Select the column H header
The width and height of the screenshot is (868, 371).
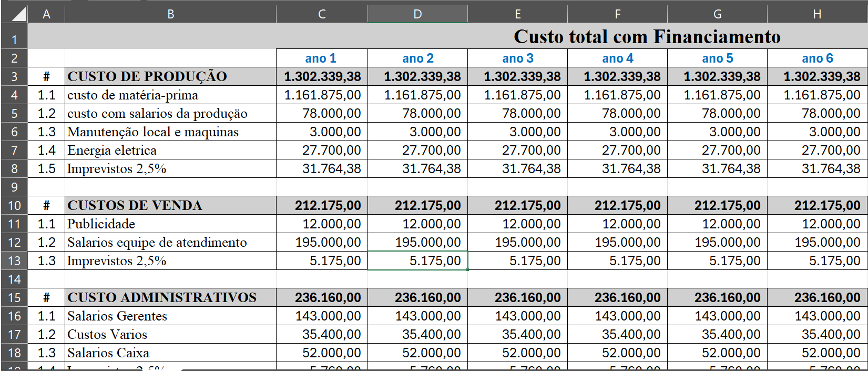pos(817,14)
